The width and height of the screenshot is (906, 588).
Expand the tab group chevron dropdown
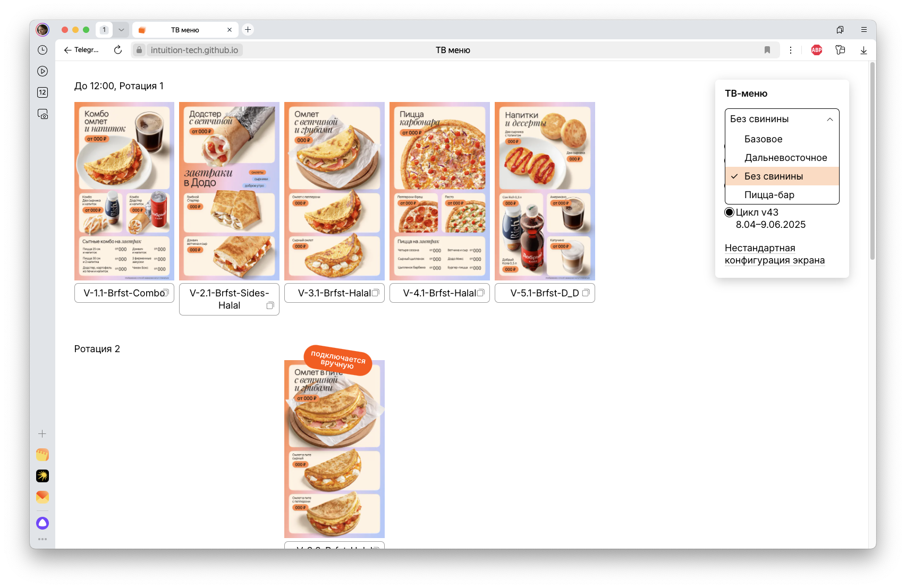click(121, 30)
